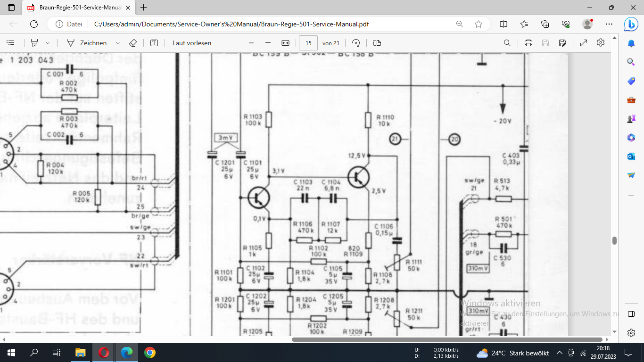Fit PDF to page width
The image size is (644, 362).
click(x=285, y=43)
